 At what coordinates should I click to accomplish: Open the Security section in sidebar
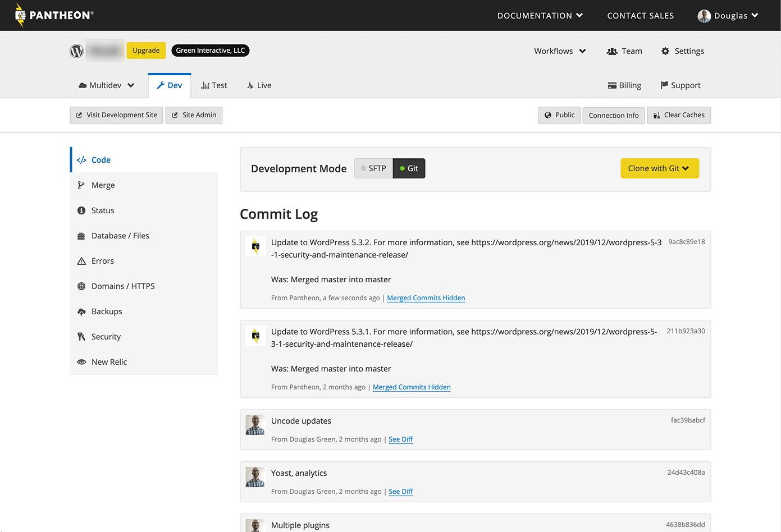click(x=106, y=337)
